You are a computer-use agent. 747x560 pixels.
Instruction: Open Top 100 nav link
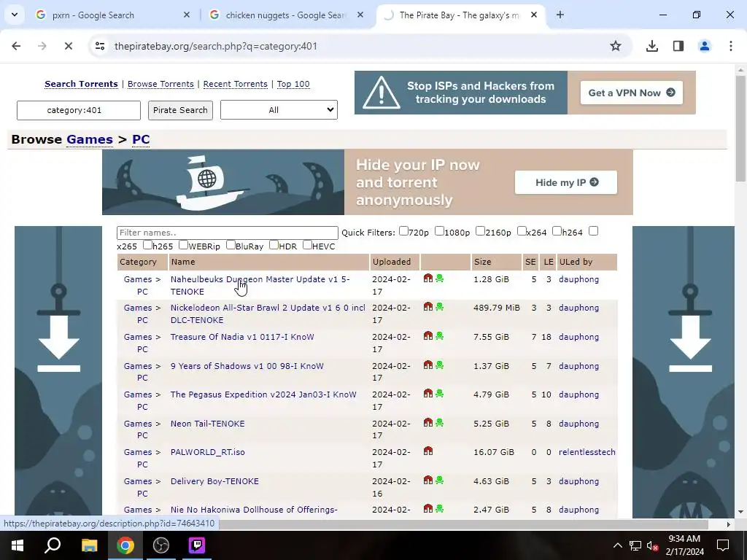coord(293,84)
